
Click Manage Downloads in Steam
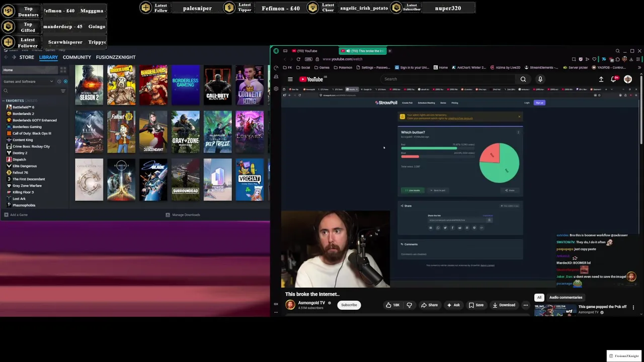click(x=183, y=215)
